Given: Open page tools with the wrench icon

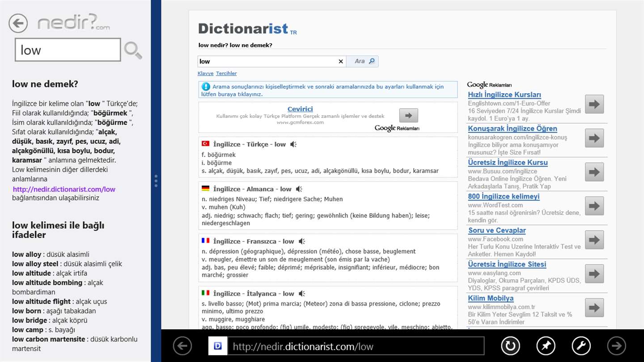Looking at the screenshot, I should 581,345.
